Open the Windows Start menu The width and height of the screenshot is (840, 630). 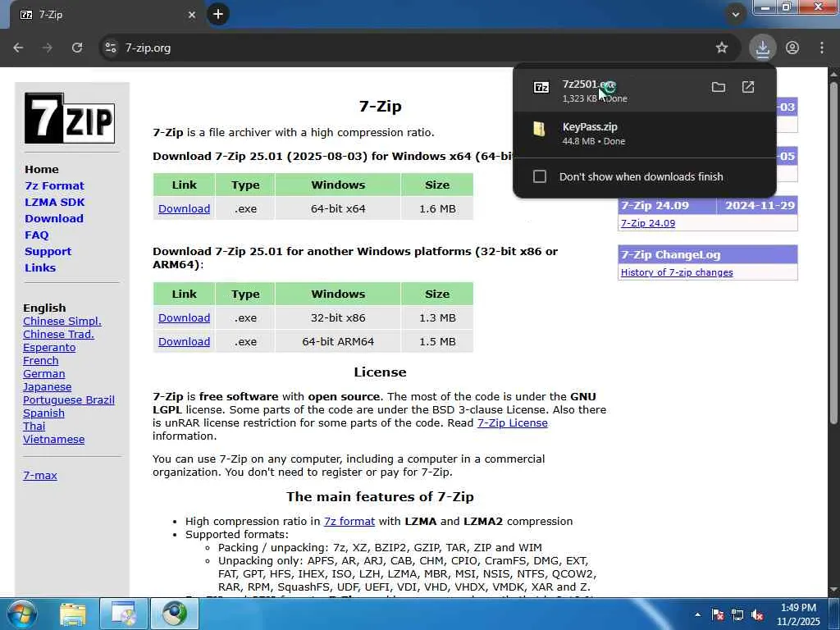(21, 614)
